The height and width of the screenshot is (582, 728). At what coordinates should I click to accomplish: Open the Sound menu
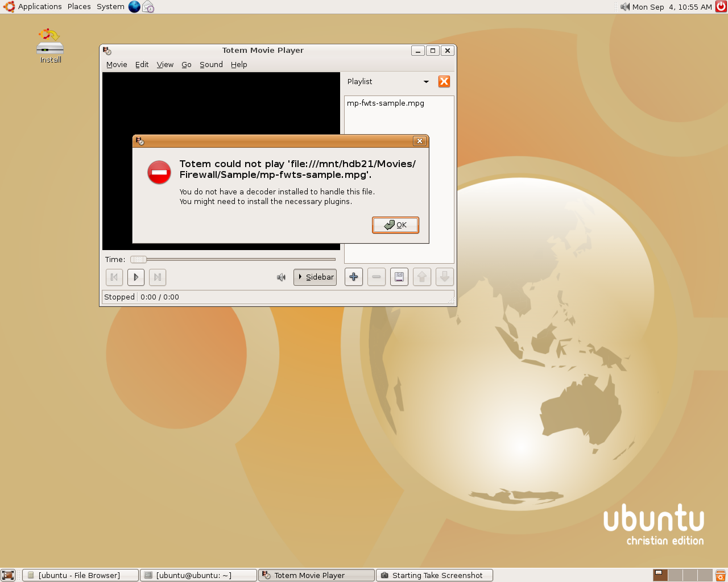211,64
